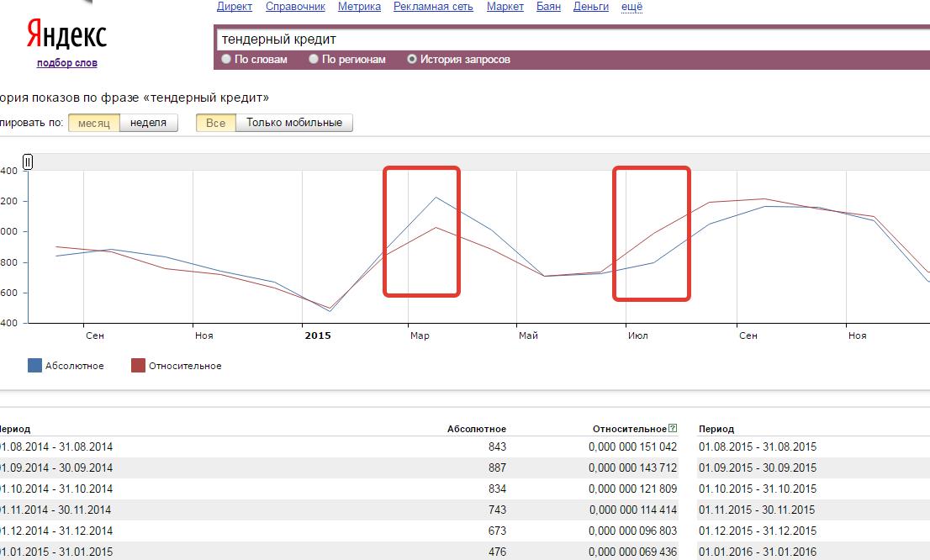Click the Абсолютное column header
The image size is (930, 560).
click(477, 429)
